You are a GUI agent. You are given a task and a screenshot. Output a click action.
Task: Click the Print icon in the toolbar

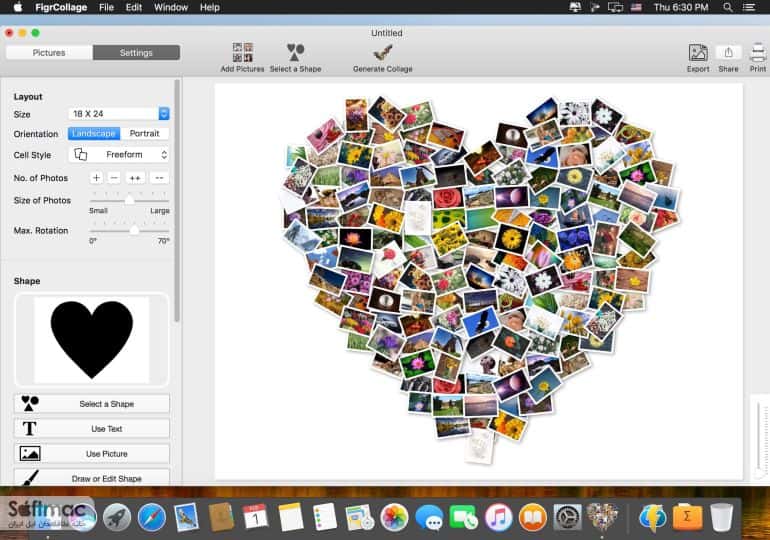(758, 53)
